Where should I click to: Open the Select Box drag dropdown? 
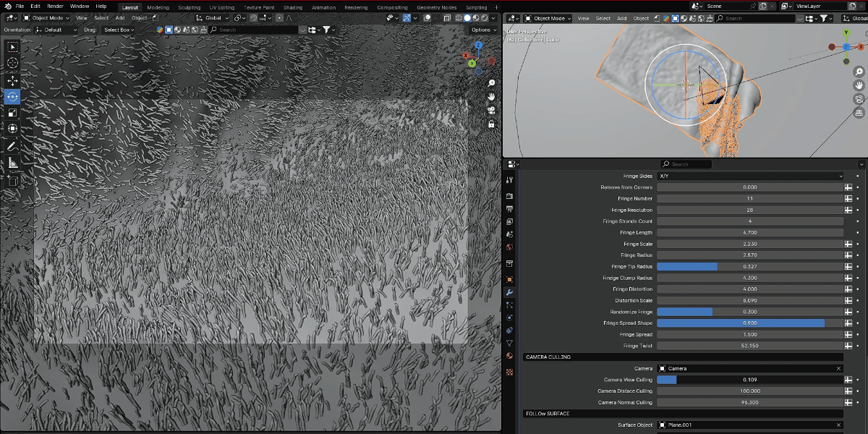coord(119,30)
